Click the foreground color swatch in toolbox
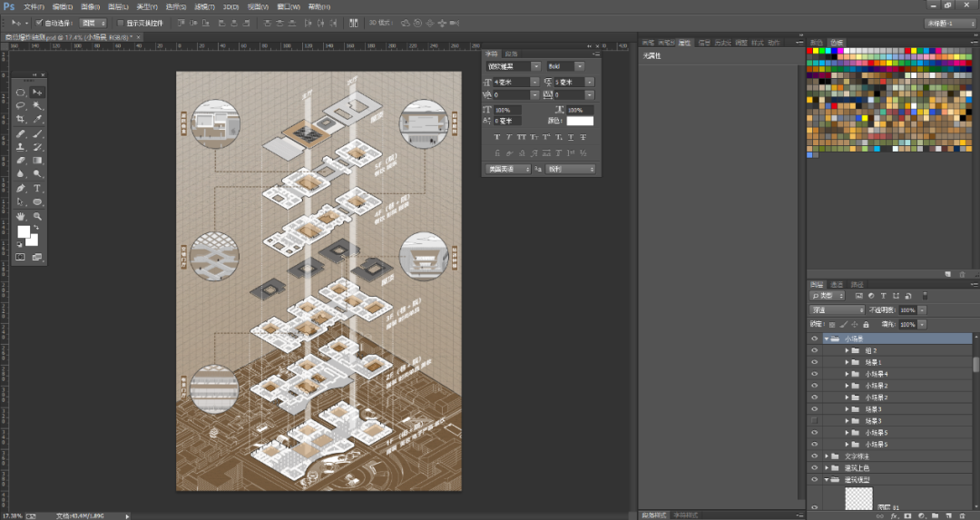 pos(24,232)
